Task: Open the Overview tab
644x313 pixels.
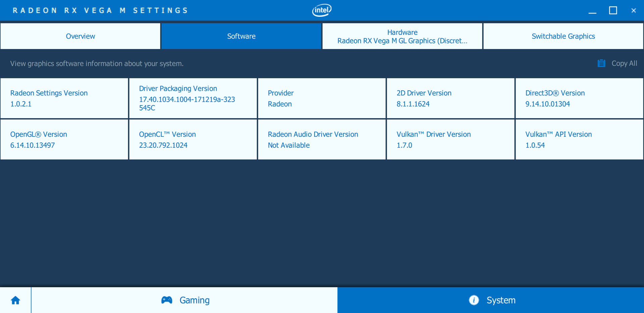Action: click(x=80, y=36)
